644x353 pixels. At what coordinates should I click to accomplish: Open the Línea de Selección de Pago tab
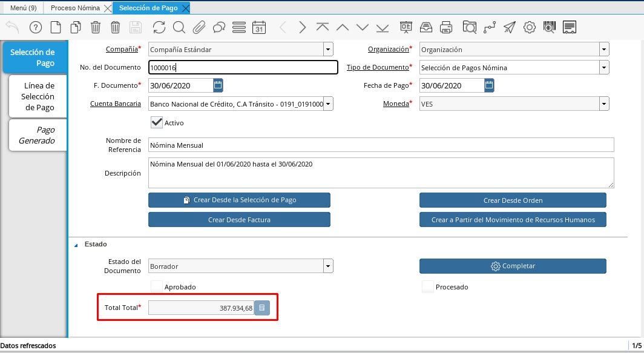[x=38, y=96]
